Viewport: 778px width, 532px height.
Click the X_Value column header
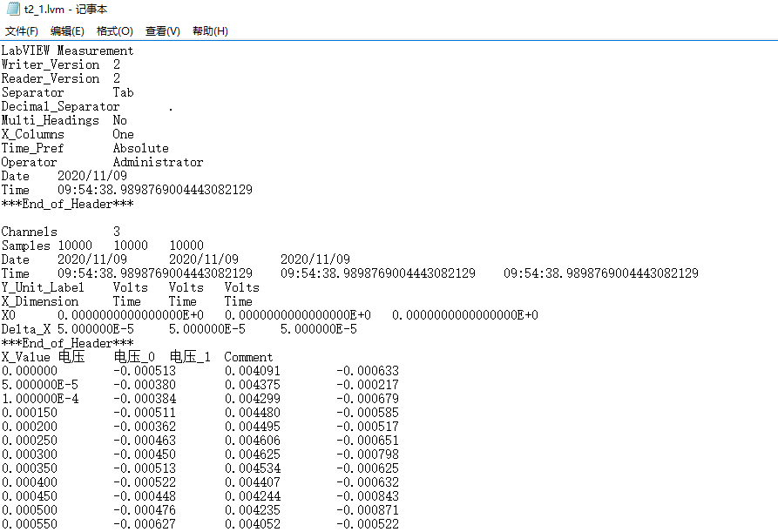point(26,357)
